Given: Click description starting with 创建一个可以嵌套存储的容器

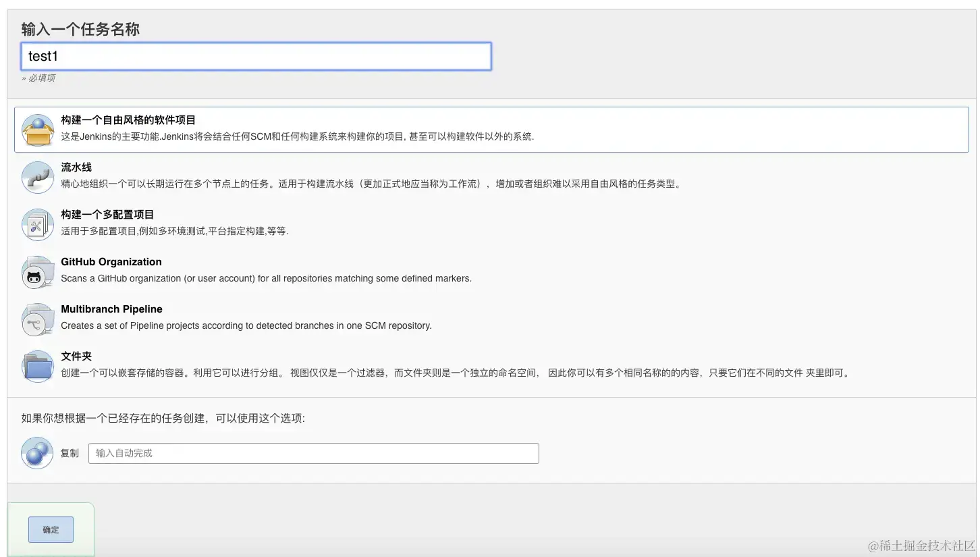Looking at the screenshot, I should (455, 373).
